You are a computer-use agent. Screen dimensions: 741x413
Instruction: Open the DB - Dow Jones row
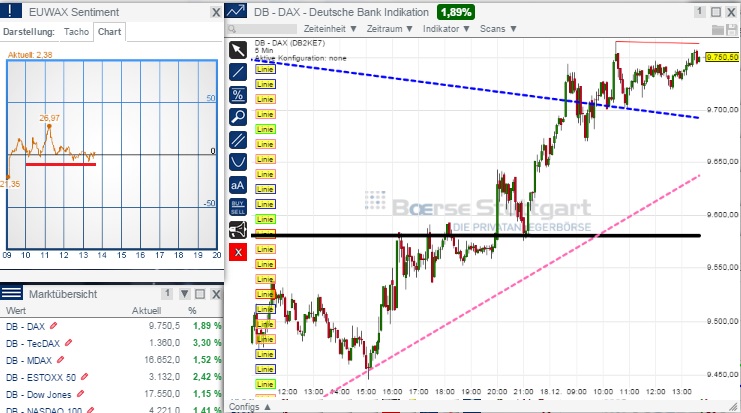pos(112,394)
